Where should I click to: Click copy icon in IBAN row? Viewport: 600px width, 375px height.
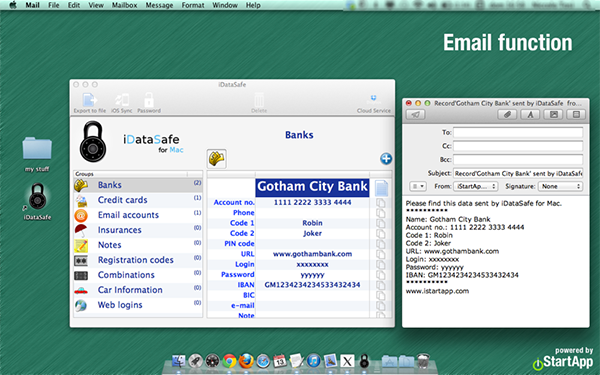pyautogui.click(x=380, y=285)
